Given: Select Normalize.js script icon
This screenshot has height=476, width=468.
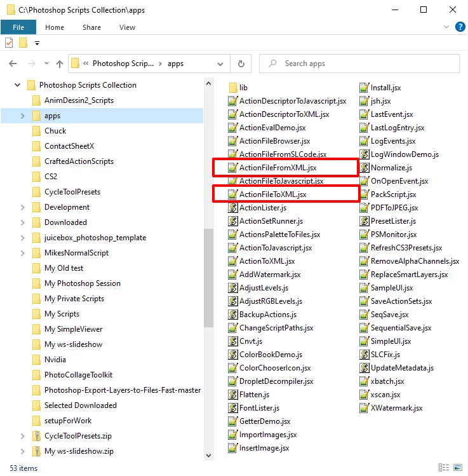Looking at the screenshot, I should pos(364,168).
